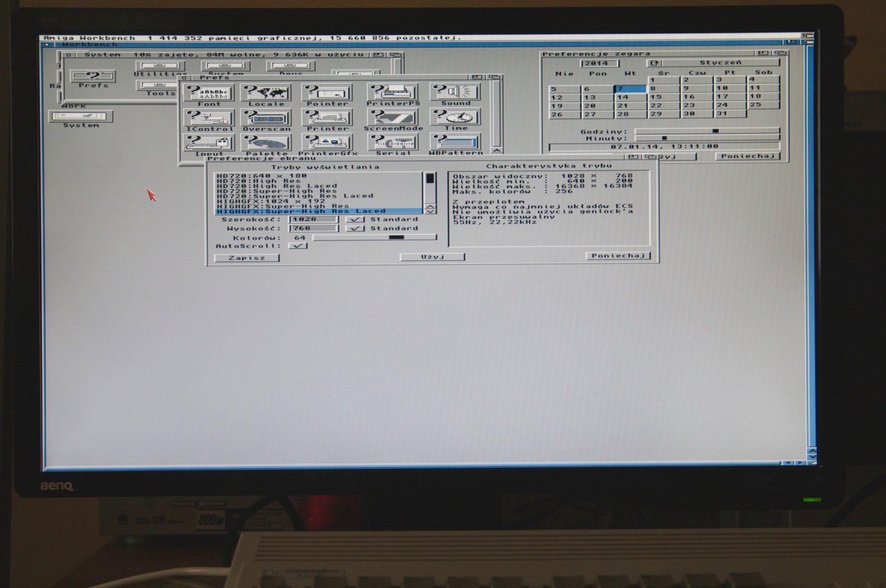Open the Input preferences icon
Image resolution: width=886 pixels, height=588 pixels.
(x=209, y=145)
